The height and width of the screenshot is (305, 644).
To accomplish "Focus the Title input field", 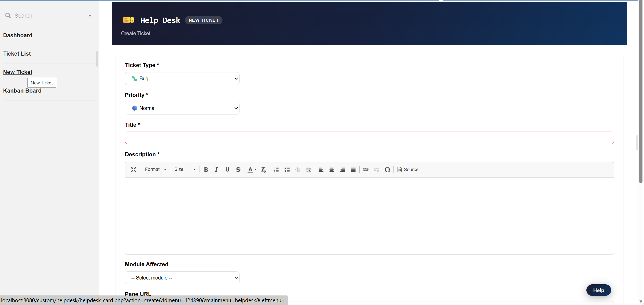I will [369, 138].
